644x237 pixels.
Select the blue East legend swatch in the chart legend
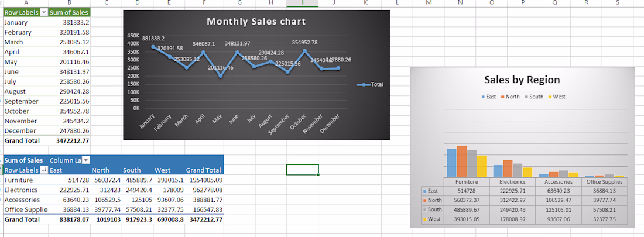click(x=483, y=97)
